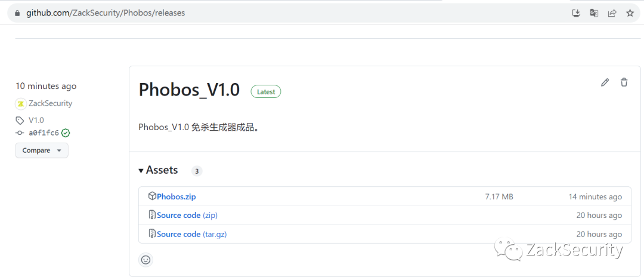
Task: Click the 10 minutes ago release time
Action: click(x=46, y=87)
